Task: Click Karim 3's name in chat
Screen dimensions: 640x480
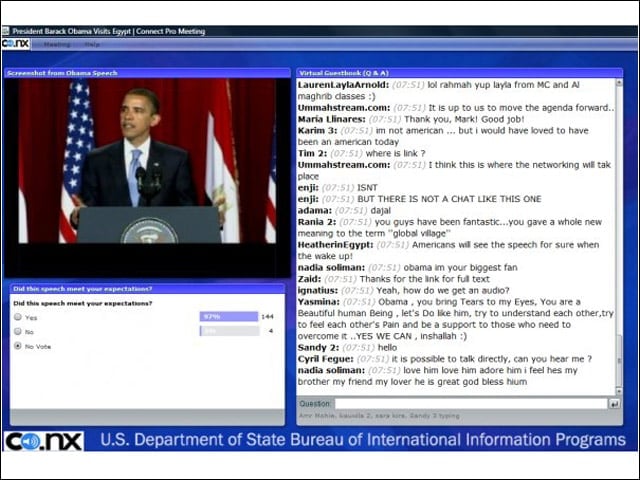Action: click(318, 131)
